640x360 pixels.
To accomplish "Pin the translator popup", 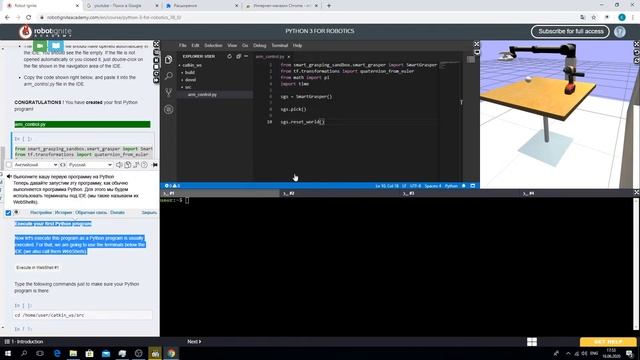I will pos(155,165).
